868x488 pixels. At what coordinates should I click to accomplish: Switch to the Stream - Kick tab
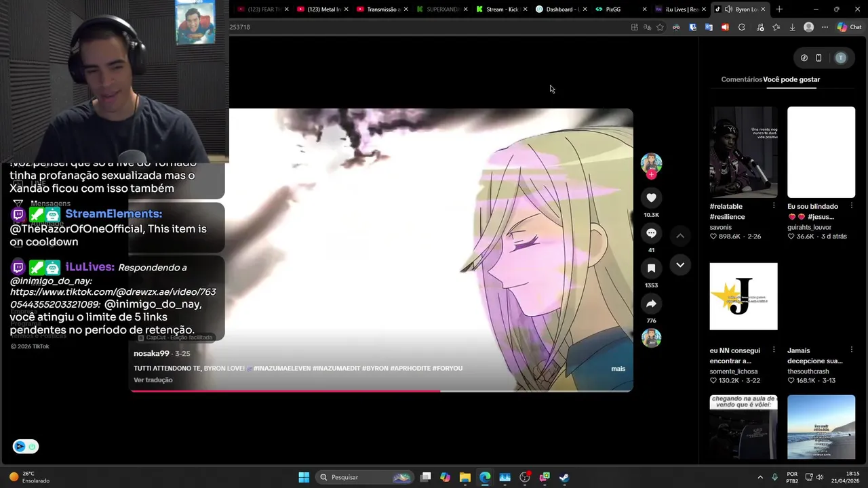click(x=501, y=9)
